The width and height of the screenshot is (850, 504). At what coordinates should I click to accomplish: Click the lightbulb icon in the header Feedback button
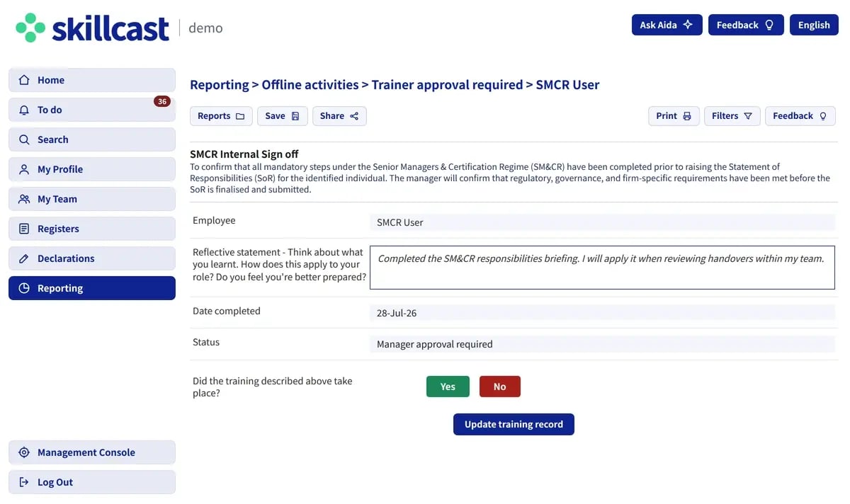pos(769,25)
